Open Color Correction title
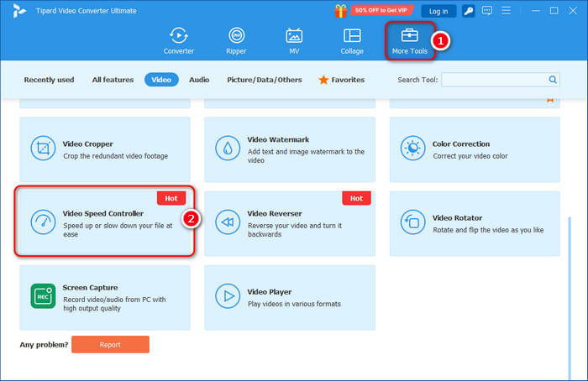 pyautogui.click(x=461, y=144)
